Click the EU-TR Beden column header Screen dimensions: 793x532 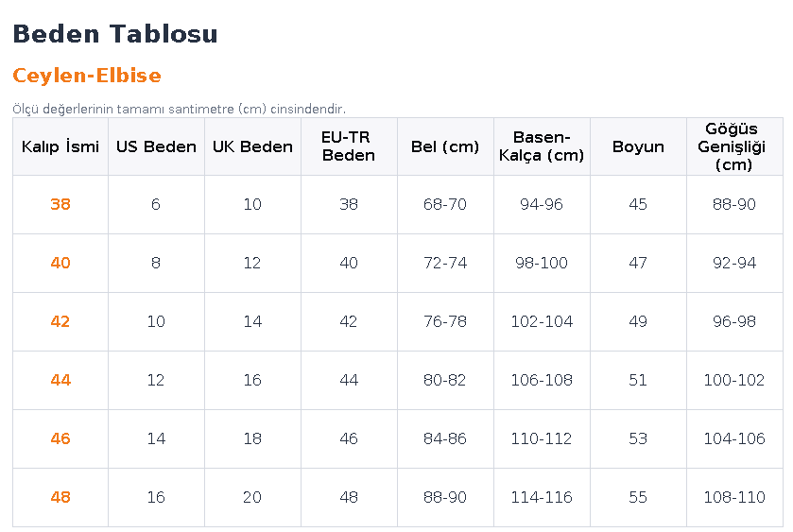tap(349, 146)
